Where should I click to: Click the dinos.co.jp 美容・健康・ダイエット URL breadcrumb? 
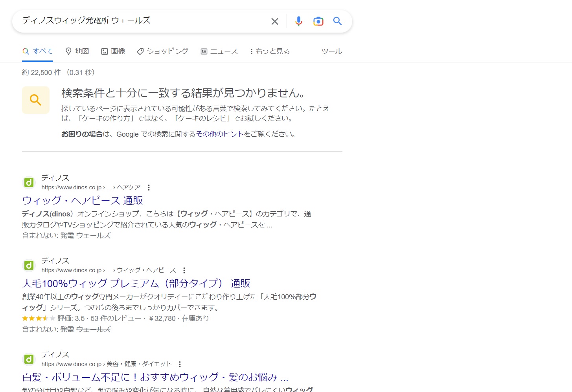click(x=107, y=364)
